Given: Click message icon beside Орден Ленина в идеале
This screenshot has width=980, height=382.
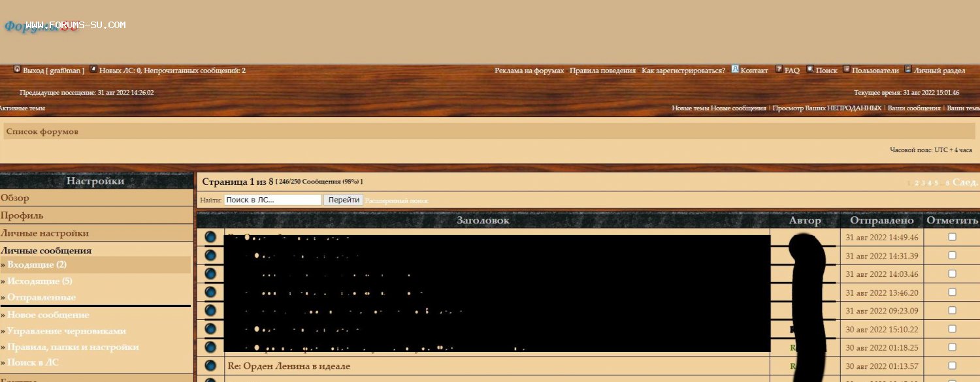Looking at the screenshot, I should click(210, 366).
